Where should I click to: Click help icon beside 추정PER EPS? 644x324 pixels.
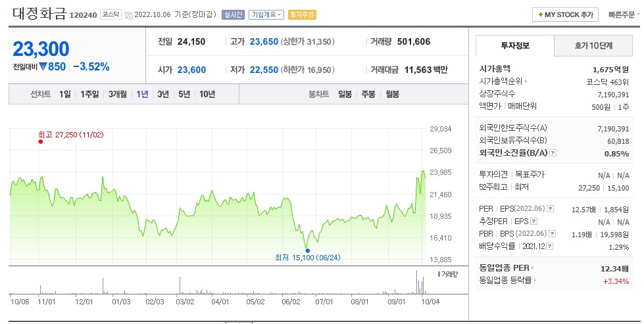point(533,221)
